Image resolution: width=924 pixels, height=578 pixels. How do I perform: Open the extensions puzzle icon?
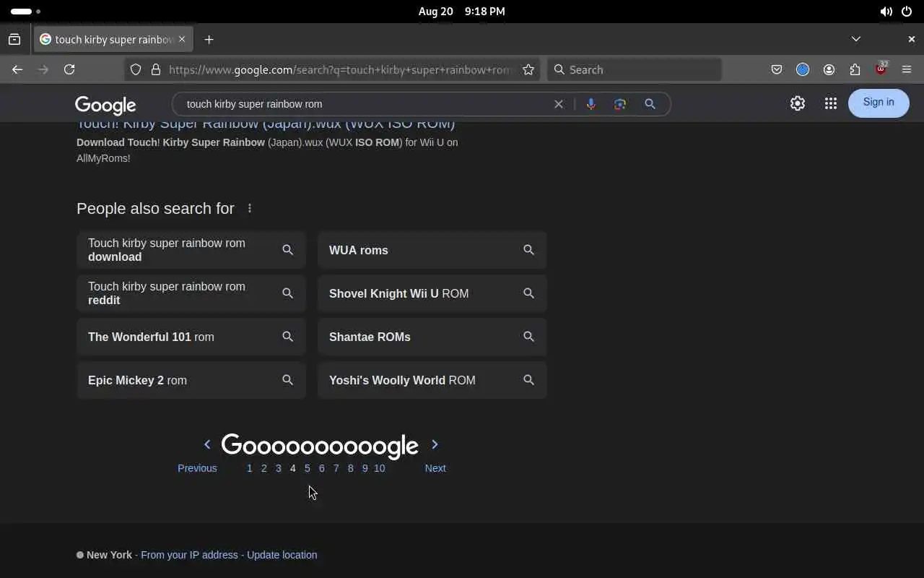pyautogui.click(x=855, y=69)
